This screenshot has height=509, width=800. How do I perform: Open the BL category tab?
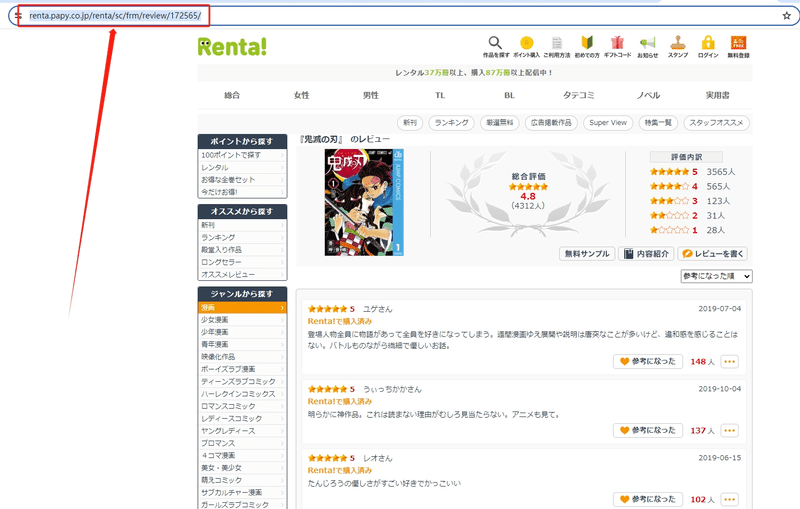pos(509,95)
